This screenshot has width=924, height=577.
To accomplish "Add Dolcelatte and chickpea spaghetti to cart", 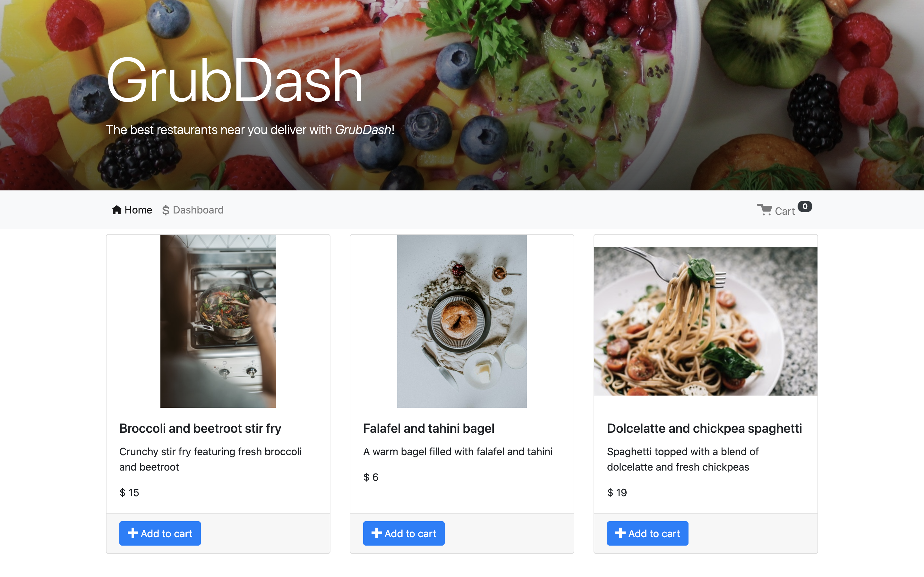I will [x=647, y=533].
